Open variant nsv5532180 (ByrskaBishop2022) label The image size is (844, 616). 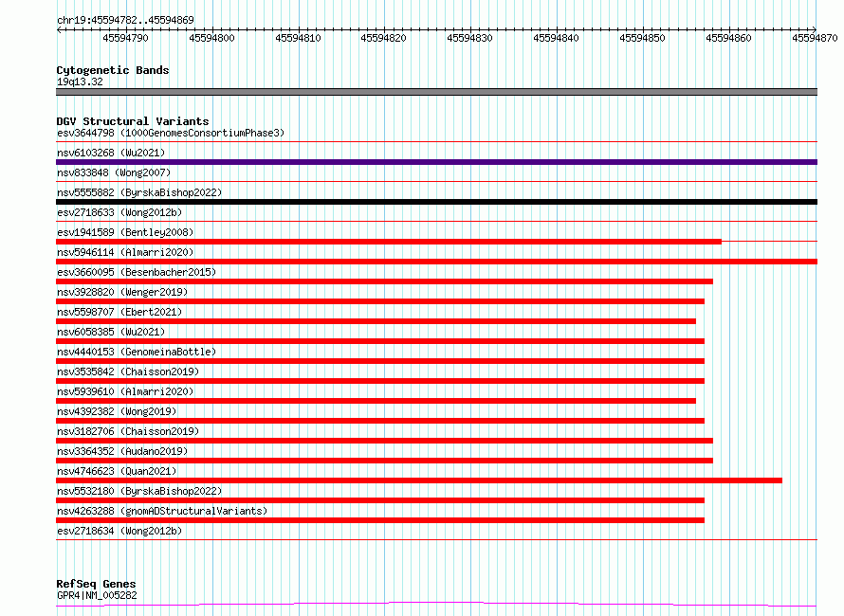pyautogui.click(x=139, y=491)
